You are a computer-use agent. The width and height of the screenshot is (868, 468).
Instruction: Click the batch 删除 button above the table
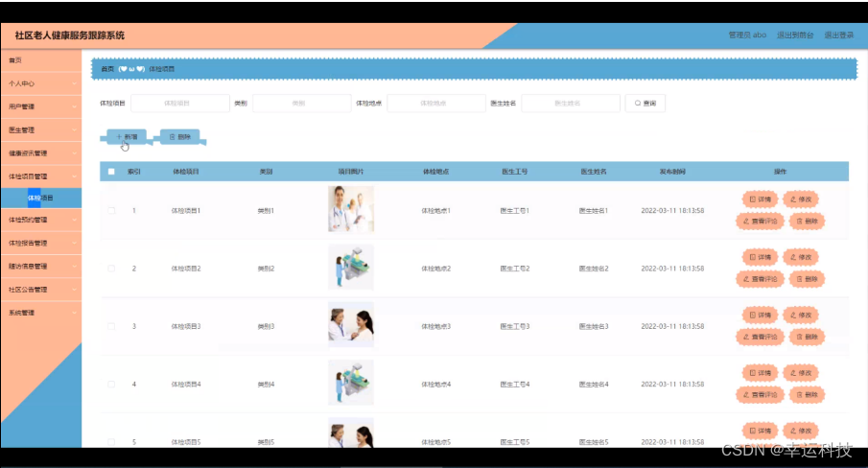tap(180, 136)
